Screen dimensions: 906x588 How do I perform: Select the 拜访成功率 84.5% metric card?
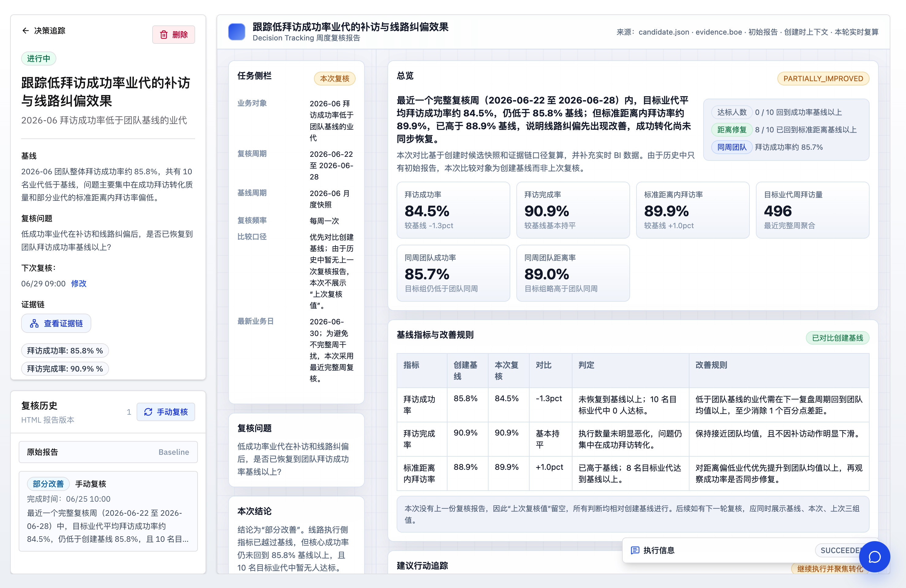(x=453, y=210)
